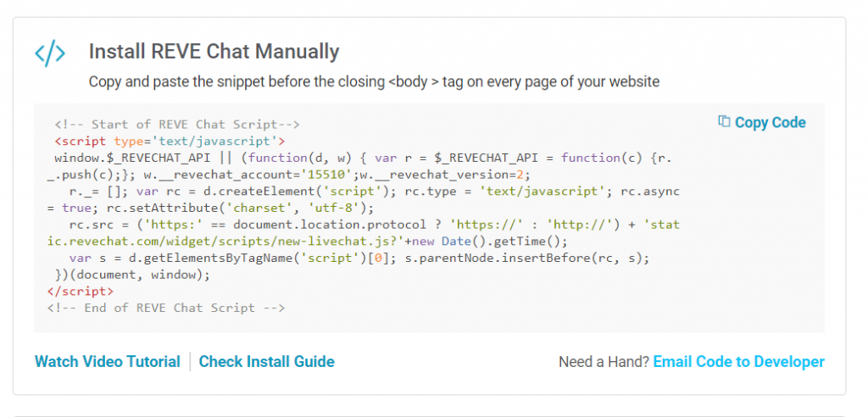Click Email Code to Developer link
This screenshot has height=417, width=868.
pos(738,362)
